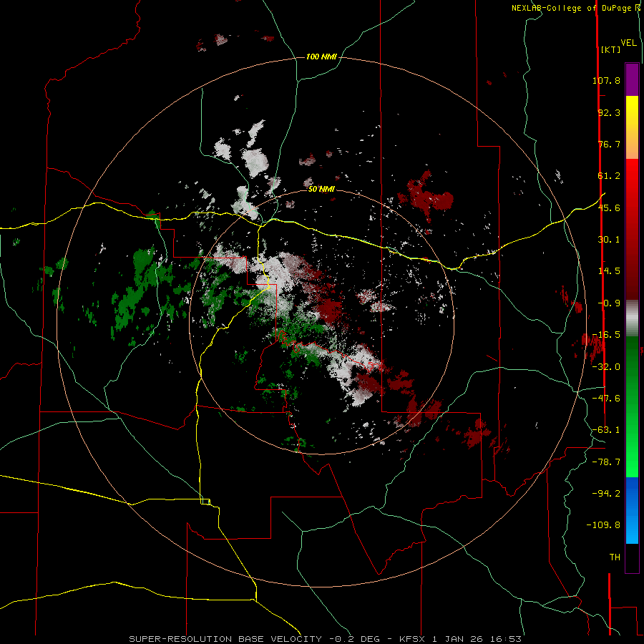Pick the purple segment of color bar

(632, 79)
